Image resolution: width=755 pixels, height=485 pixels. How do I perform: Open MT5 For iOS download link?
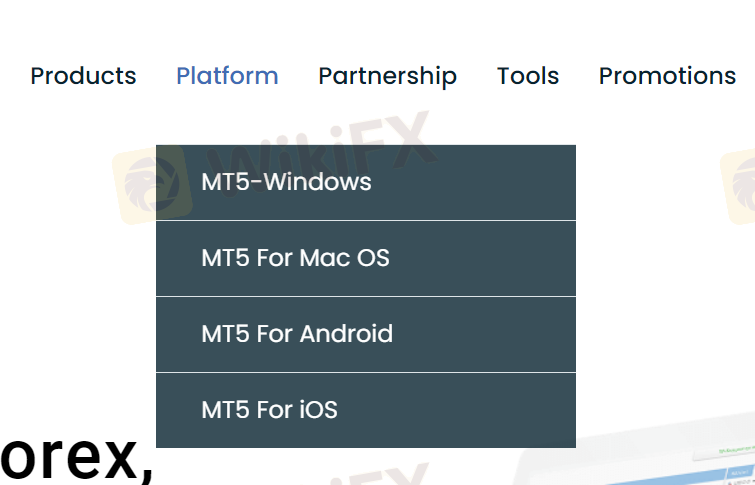[x=269, y=410]
